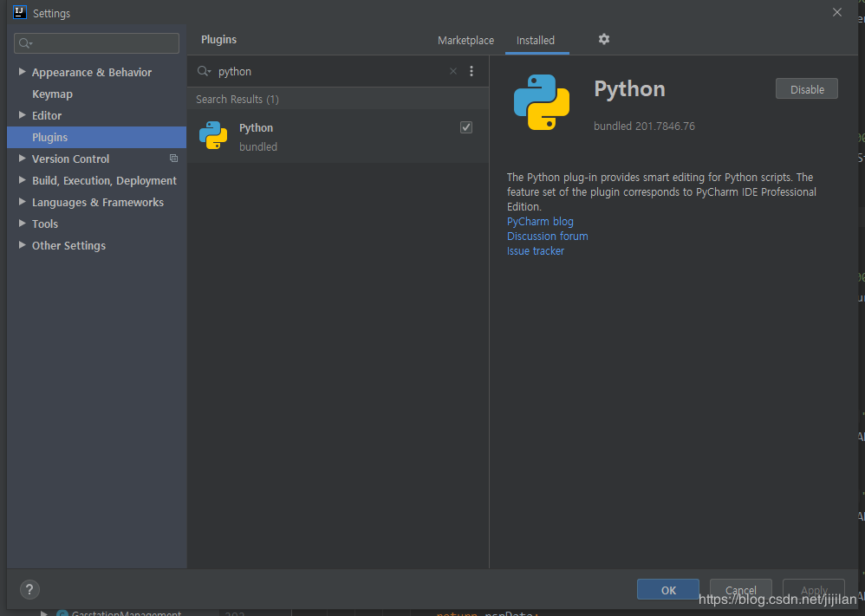The image size is (865, 616).
Task: Select Keymap in settings tree
Action: point(52,94)
